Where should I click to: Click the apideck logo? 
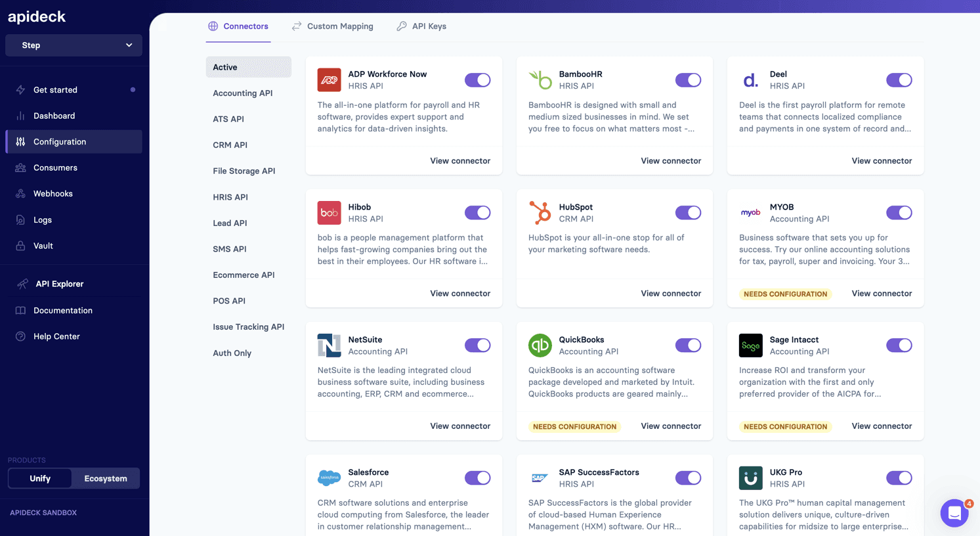[37, 16]
